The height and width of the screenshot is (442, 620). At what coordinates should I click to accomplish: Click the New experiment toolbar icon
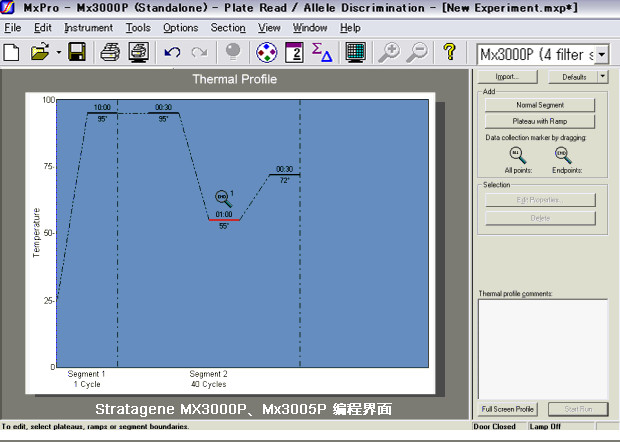[x=12, y=51]
